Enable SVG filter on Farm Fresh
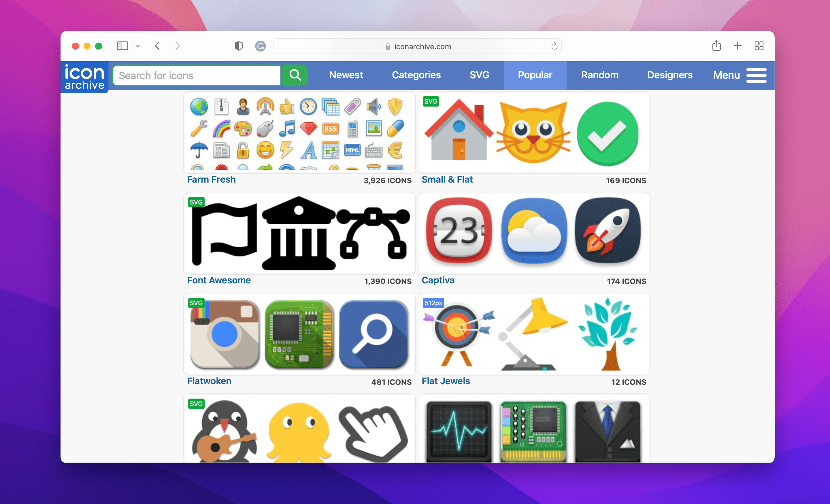Image resolution: width=830 pixels, height=504 pixels. click(x=196, y=202)
